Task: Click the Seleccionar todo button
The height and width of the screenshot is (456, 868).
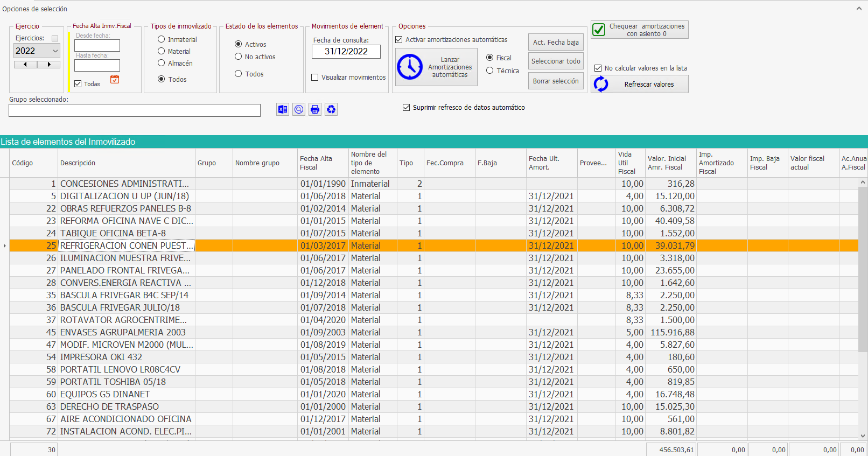Action: (x=556, y=61)
